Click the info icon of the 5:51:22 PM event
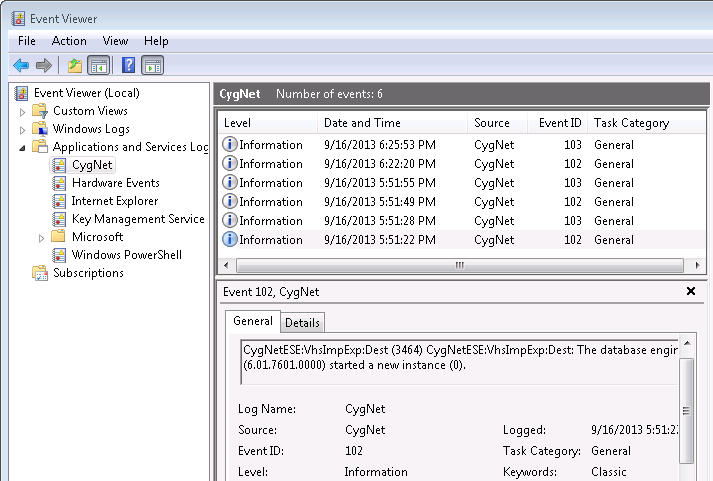713x481 pixels. pos(230,239)
